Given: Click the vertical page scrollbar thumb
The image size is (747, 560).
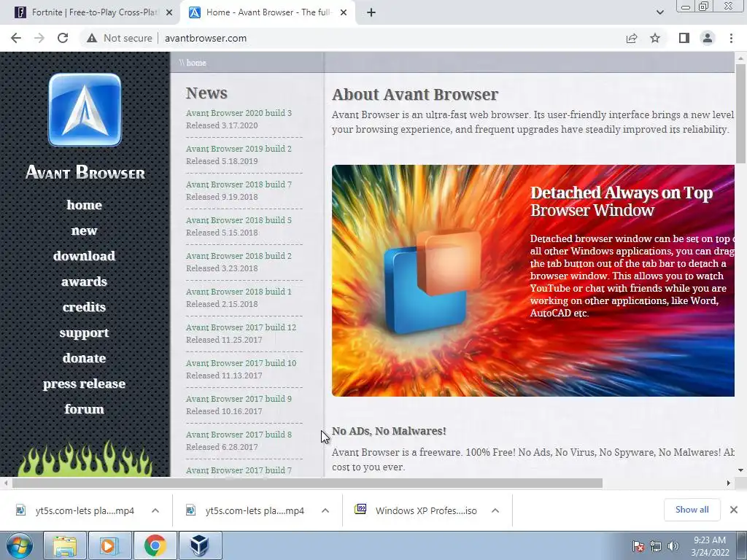Looking at the screenshot, I should 740,113.
